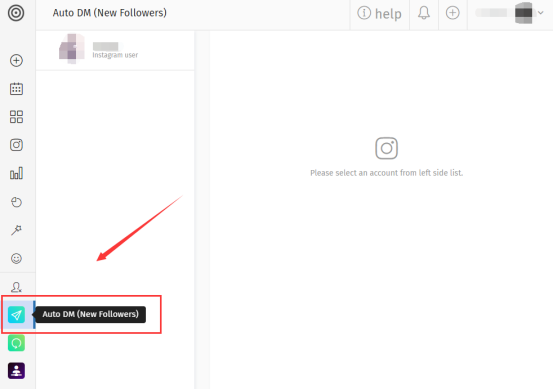Open the dark purple person module icon
This screenshot has height=389, width=553.
(x=16, y=371)
